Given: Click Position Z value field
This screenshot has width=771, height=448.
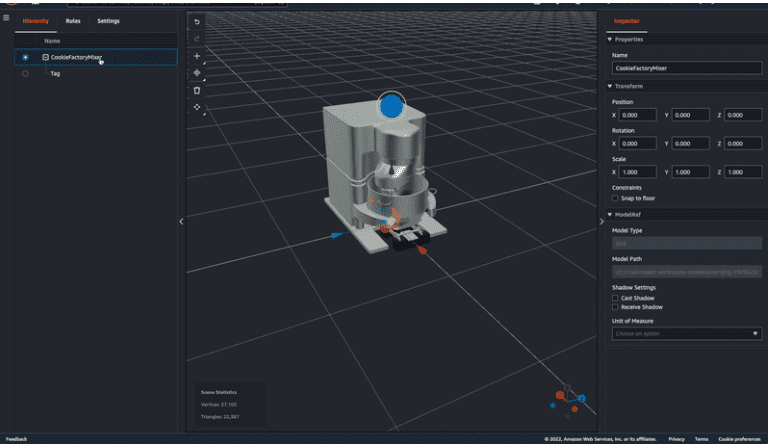Looking at the screenshot, I should 743,115.
